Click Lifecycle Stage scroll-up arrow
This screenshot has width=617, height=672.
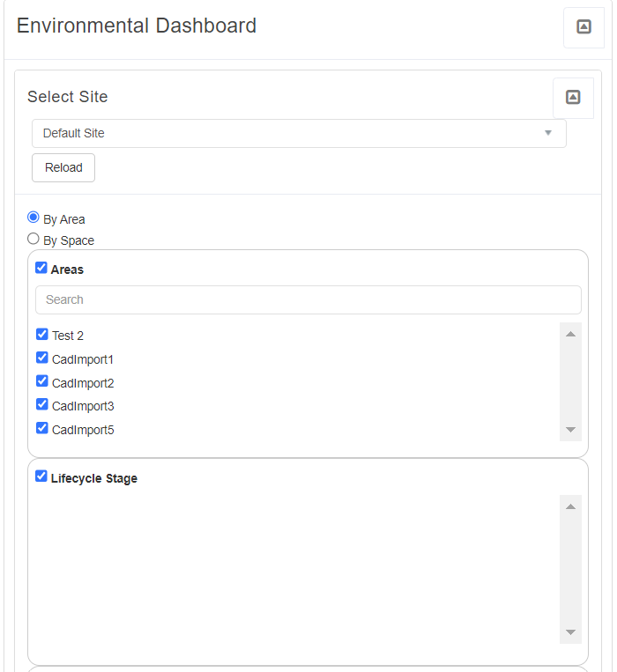pos(570,506)
